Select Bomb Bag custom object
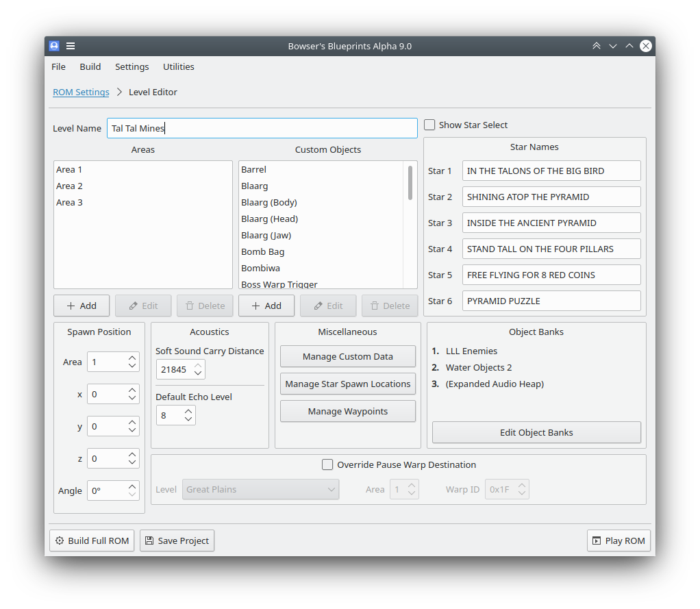Viewport: 700px width, 609px height. point(321,252)
